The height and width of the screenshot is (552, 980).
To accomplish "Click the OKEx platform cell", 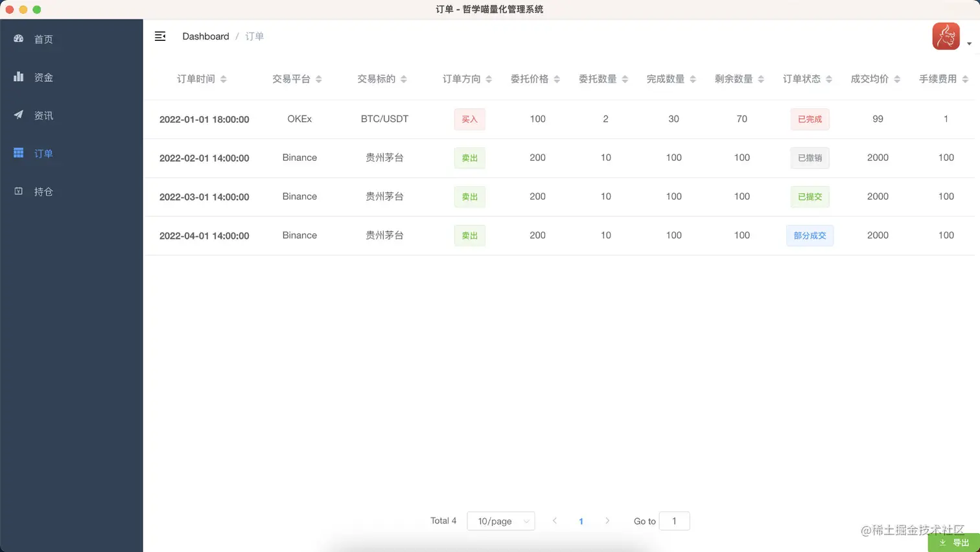I will coord(299,119).
